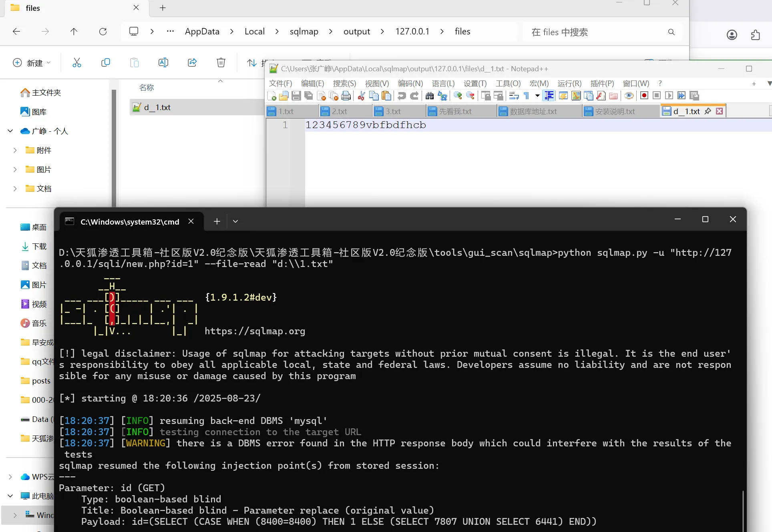Click the Zoom In magnifier icon
Viewport: 772px width, 532px height.
[458, 96]
